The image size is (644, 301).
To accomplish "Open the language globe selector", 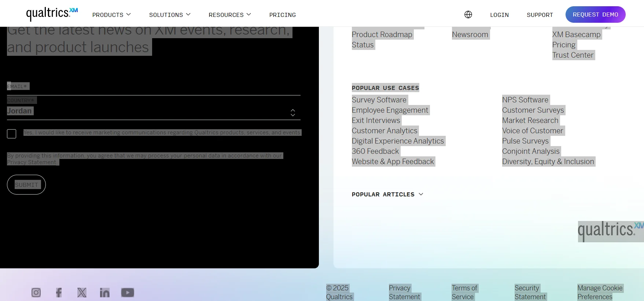I will point(468,15).
